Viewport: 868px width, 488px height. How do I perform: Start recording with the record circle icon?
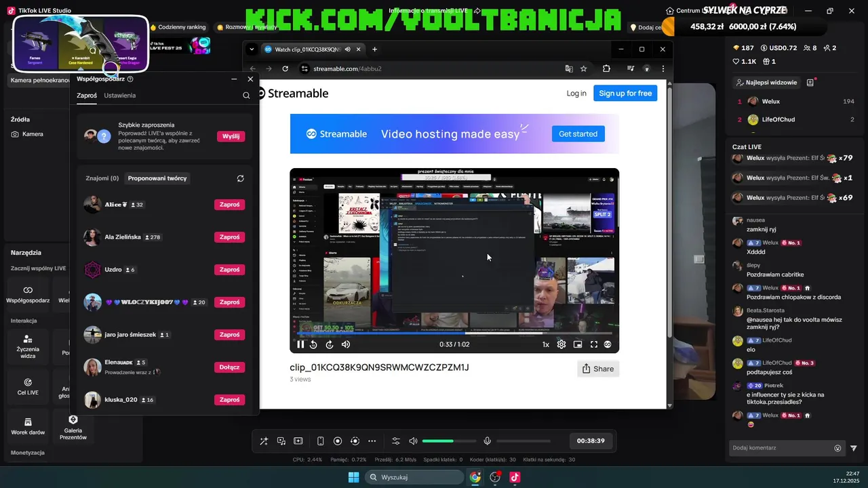pos(338,441)
